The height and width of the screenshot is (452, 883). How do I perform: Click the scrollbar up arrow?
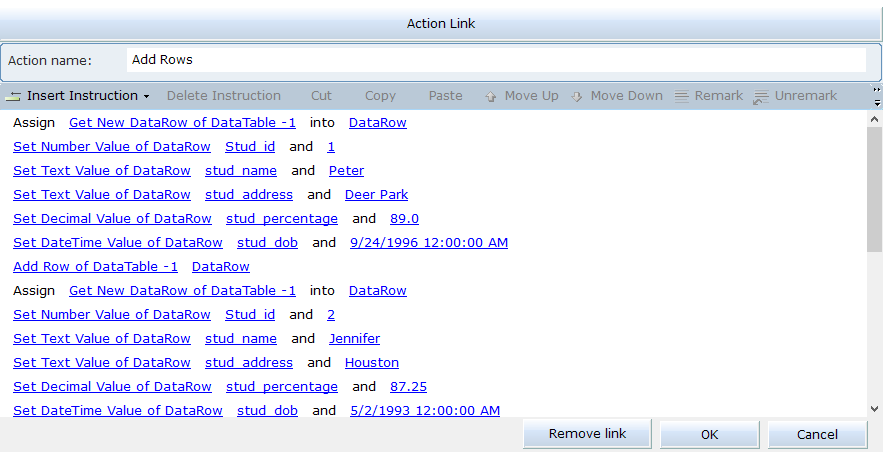pyautogui.click(x=875, y=117)
